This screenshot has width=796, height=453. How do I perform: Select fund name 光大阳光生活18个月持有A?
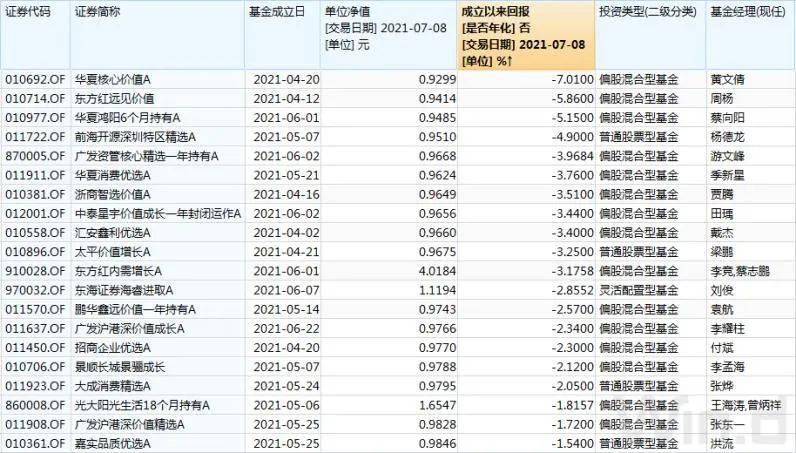pyautogui.click(x=142, y=405)
